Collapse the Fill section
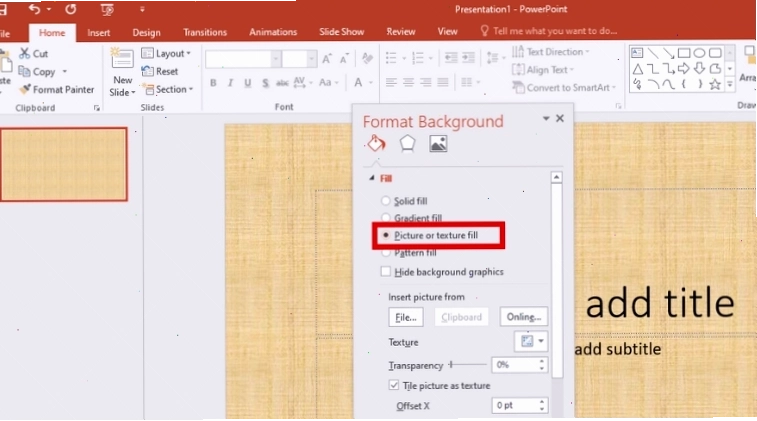This screenshot has width=757, height=421. pos(371,178)
